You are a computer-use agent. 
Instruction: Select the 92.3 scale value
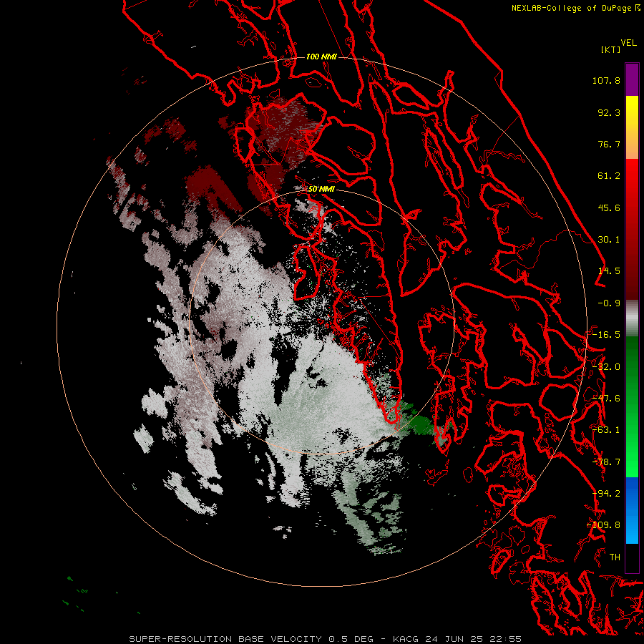point(609,112)
